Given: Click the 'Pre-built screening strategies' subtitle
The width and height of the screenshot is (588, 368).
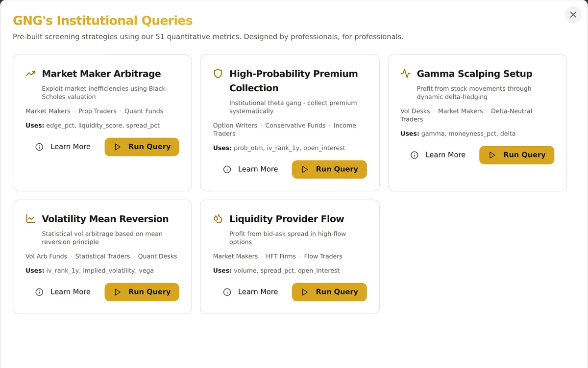Looking at the screenshot, I should (x=208, y=37).
